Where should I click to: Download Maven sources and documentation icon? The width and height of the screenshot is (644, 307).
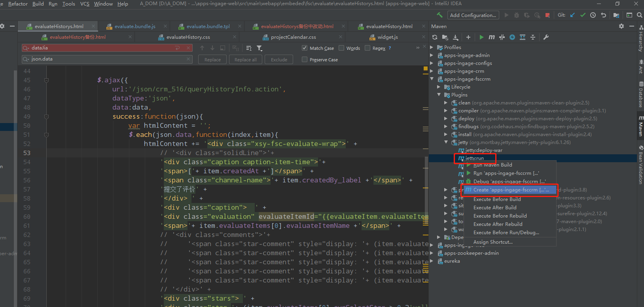point(456,37)
